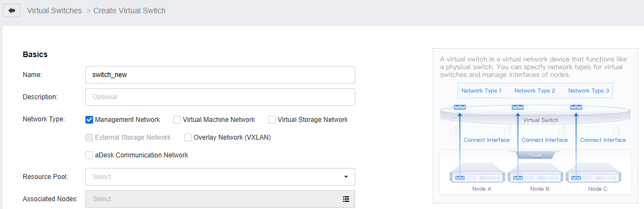Click the disabled External Storage Network checkbox
644x209 pixels.
(x=89, y=137)
